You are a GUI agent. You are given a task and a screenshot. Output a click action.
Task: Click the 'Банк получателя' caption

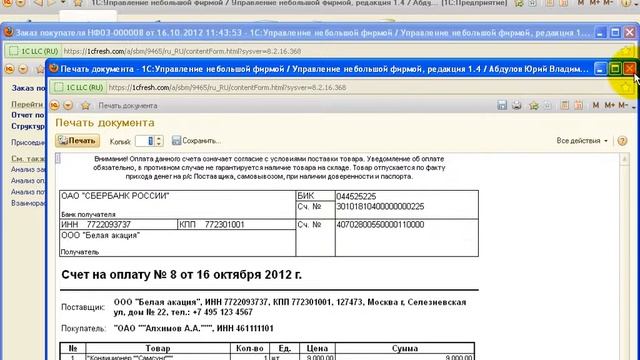(x=88, y=214)
